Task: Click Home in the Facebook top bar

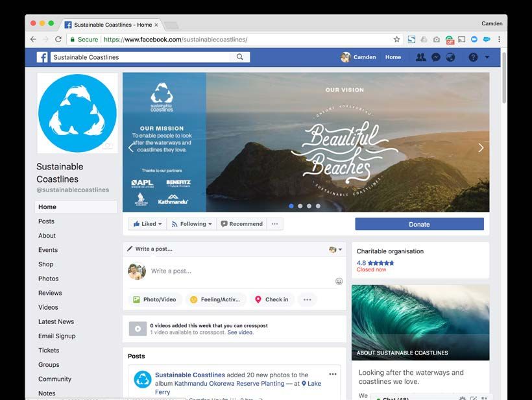Action: [x=393, y=57]
